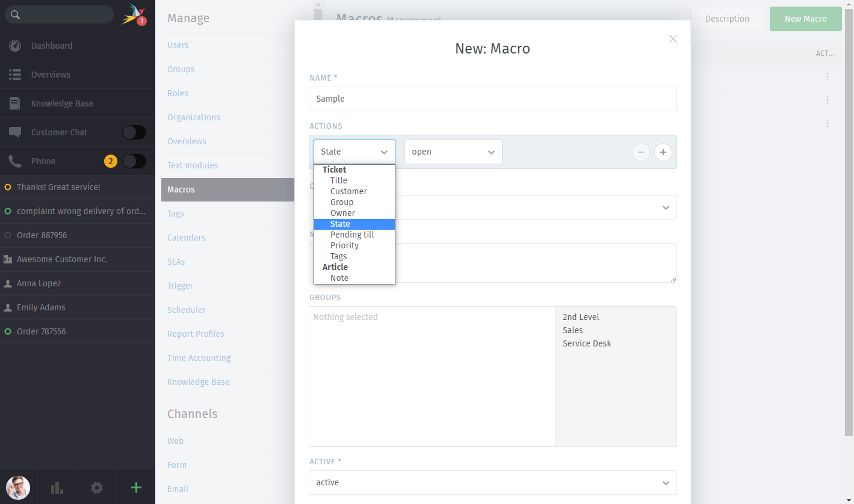Open Dashboard in the sidebar
Image resolution: width=854 pixels, height=504 pixels.
(78, 46)
